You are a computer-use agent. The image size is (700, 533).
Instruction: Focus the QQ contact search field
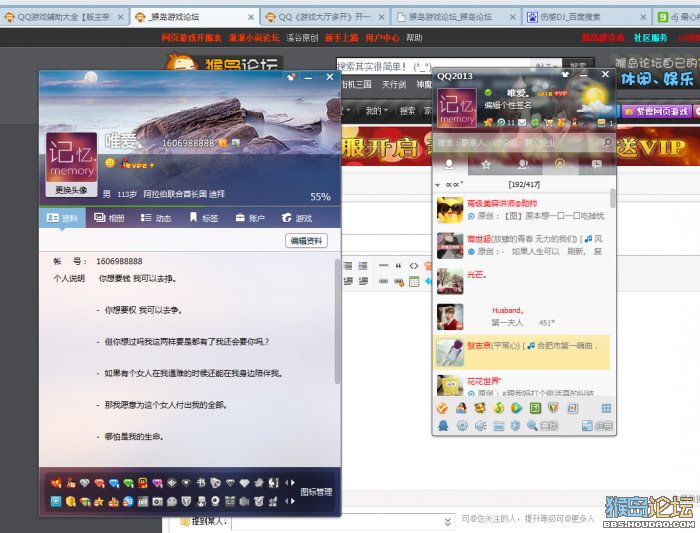(518, 142)
